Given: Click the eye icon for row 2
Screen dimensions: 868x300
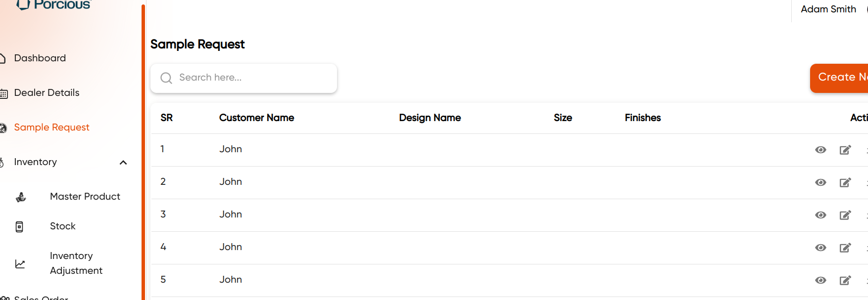Looking at the screenshot, I should pyautogui.click(x=820, y=182).
